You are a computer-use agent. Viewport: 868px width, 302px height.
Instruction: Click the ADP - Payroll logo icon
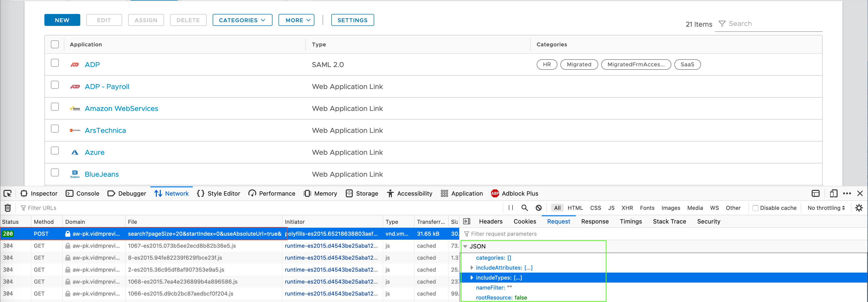[75, 86]
